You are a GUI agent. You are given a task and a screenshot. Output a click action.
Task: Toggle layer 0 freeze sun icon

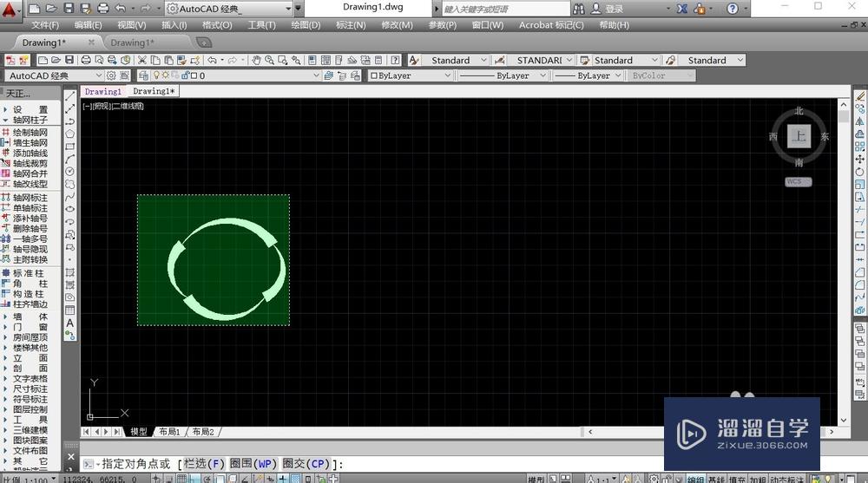tap(166, 75)
